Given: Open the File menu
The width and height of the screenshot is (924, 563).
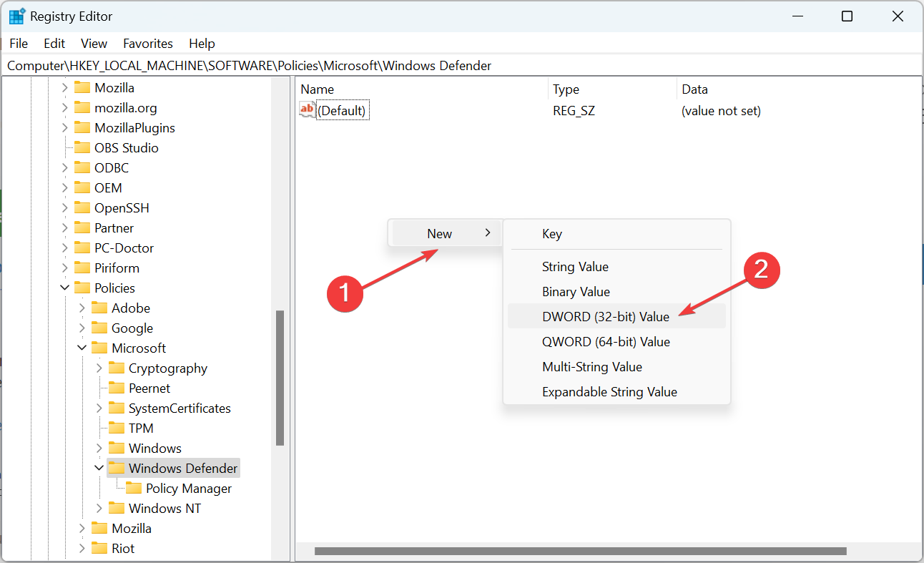Looking at the screenshot, I should [19, 44].
